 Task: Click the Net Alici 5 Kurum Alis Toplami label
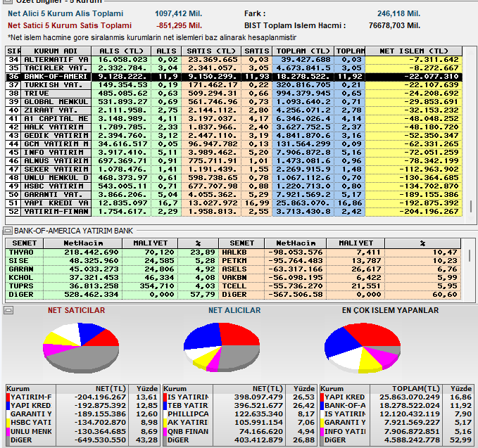(65, 13)
